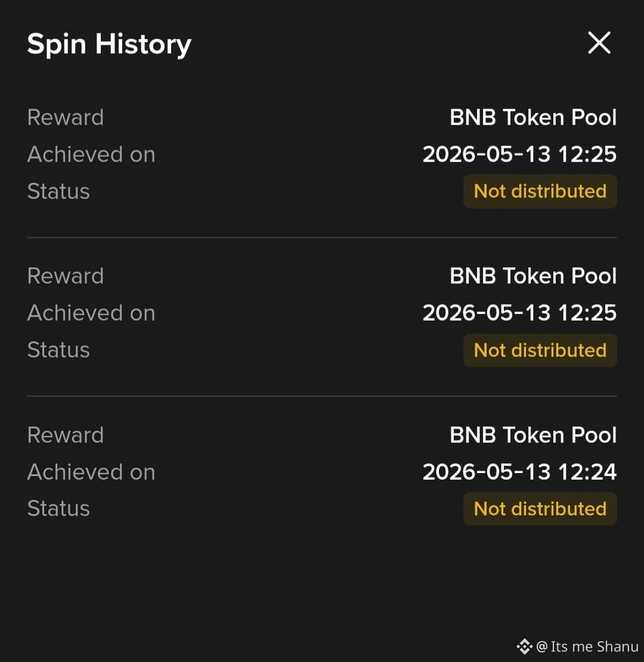
Task: Click the second Status label
Action: click(58, 350)
